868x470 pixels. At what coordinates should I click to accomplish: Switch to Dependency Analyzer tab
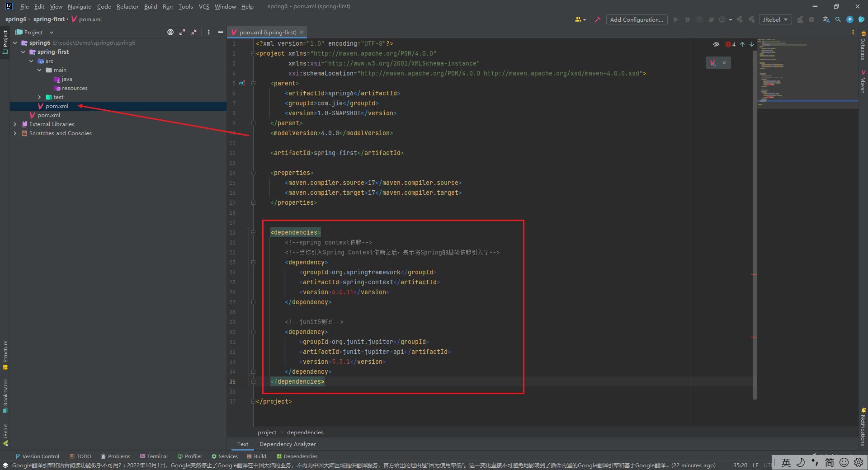click(x=288, y=444)
